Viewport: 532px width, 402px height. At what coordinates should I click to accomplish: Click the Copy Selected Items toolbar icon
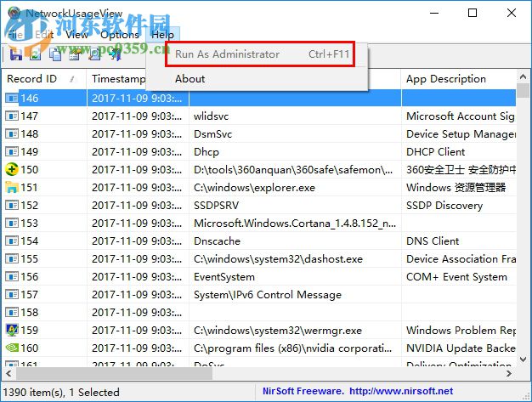[55, 54]
